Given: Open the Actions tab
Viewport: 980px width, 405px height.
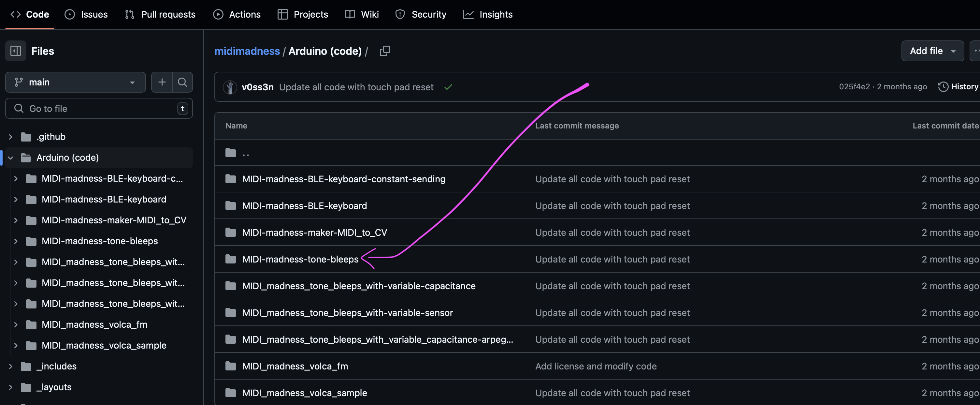Looking at the screenshot, I should (x=237, y=14).
